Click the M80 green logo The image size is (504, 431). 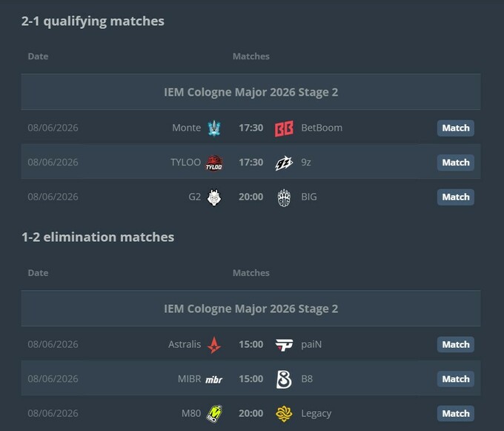(x=214, y=414)
